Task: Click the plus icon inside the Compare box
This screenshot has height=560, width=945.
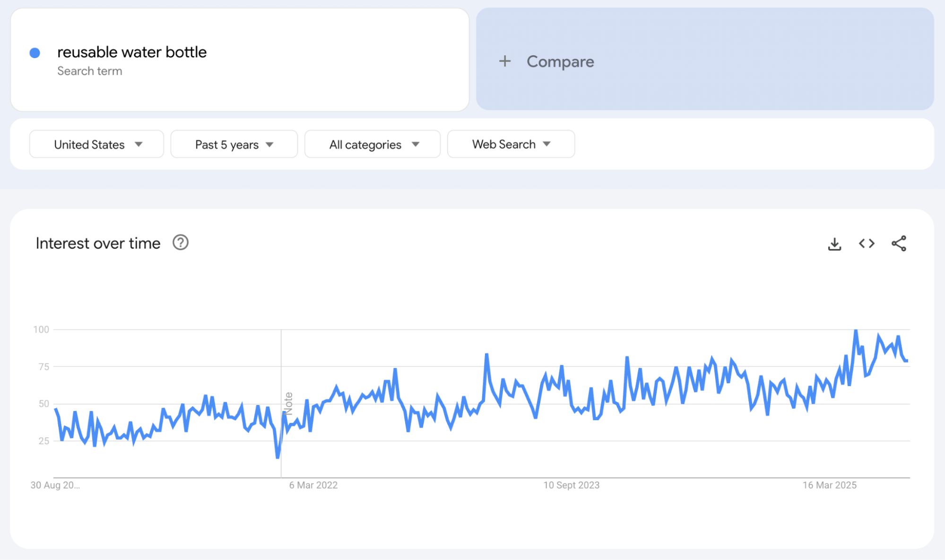Action: (x=505, y=61)
